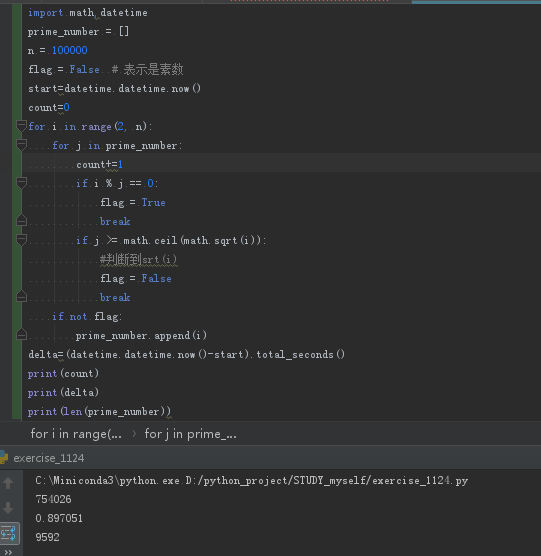541x556 pixels.
Task: Click 'print(count)' statement
Action: pos(63,373)
